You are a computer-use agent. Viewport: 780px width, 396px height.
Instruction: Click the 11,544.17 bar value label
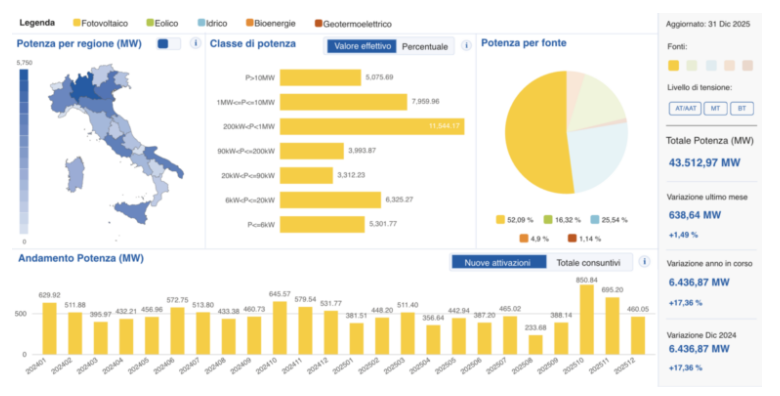(444, 126)
